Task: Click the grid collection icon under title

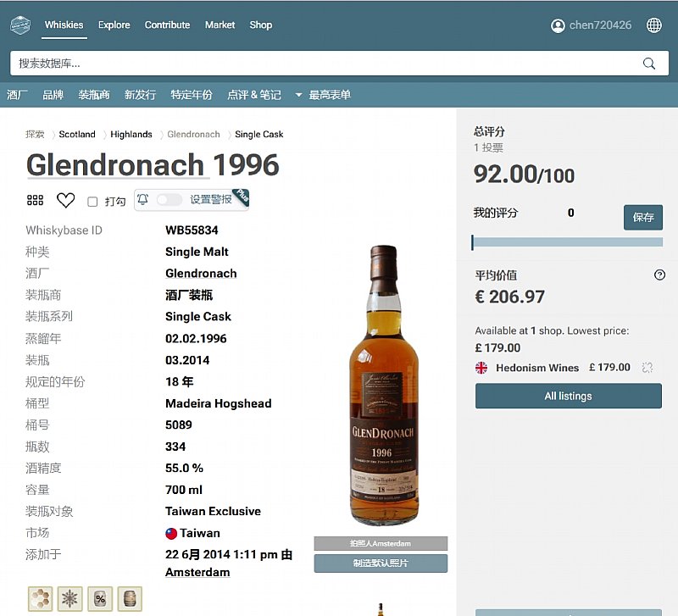Action: (35, 201)
